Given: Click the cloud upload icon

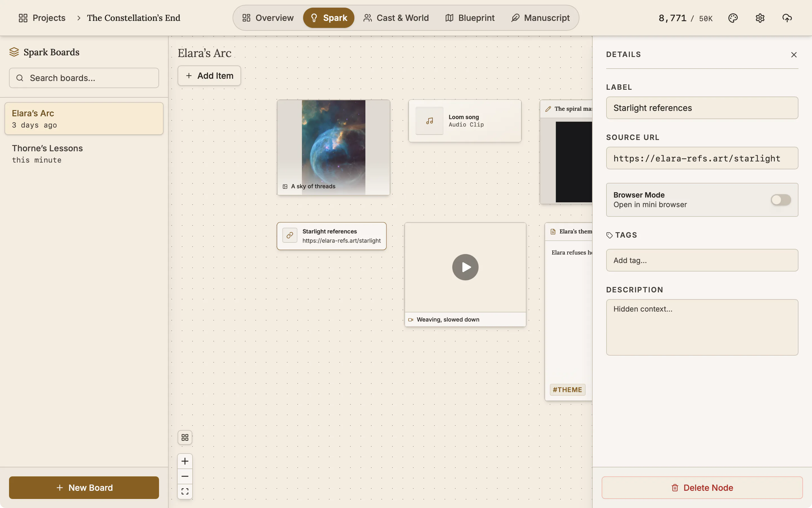Looking at the screenshot, I should point(787,18).
